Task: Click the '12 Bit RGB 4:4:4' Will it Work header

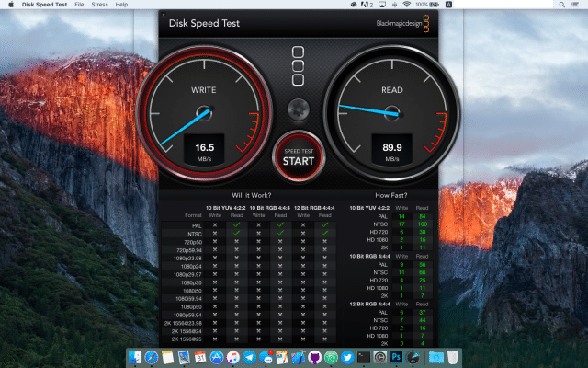Action: (x=314, y=208)
